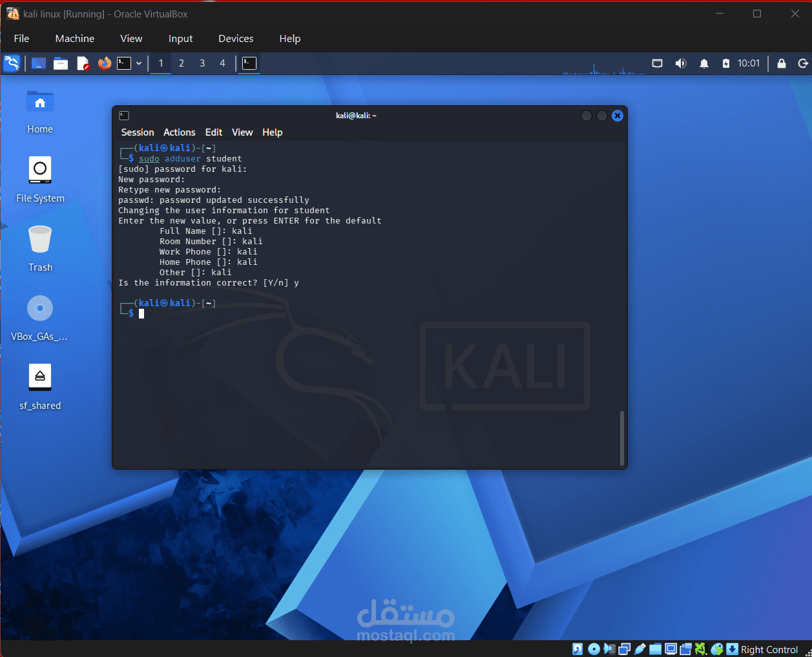
Task: Open the logout/session icon in the panel
Action: tap(803, 63)
